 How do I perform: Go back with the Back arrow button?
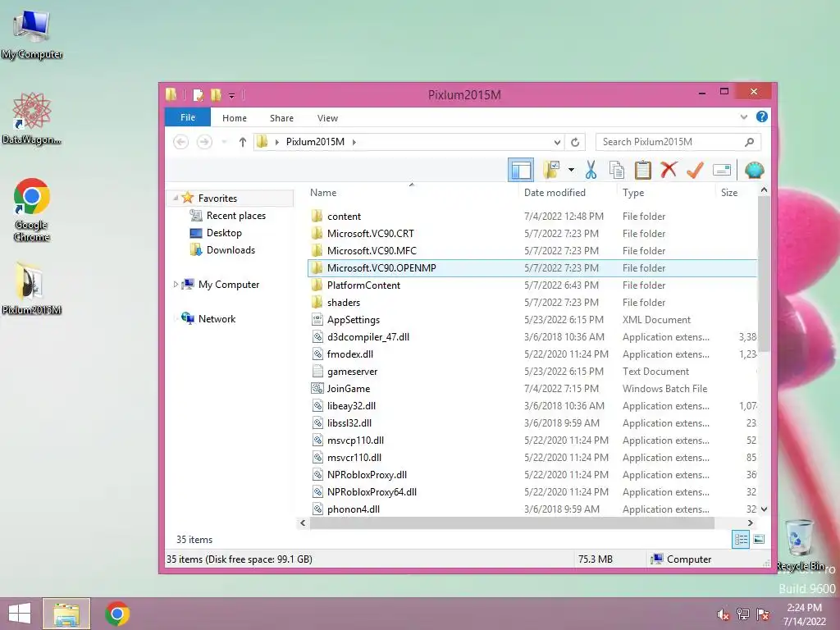coord(181,142)
